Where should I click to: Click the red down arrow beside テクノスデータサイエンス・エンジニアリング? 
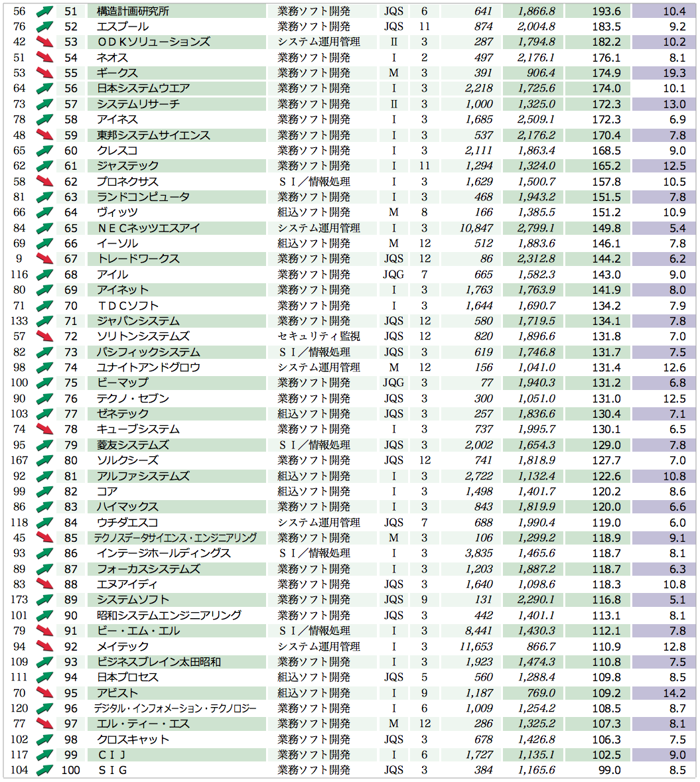(44, 538)
